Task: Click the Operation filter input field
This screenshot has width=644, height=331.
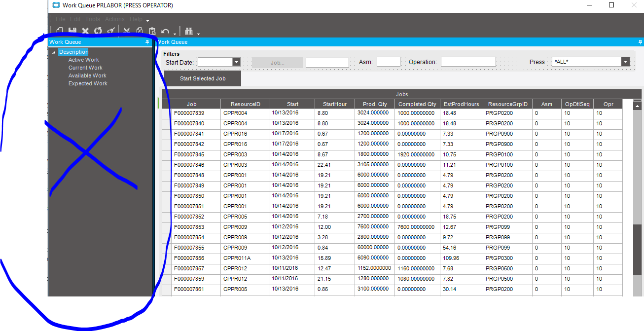Action: [468, 62]
